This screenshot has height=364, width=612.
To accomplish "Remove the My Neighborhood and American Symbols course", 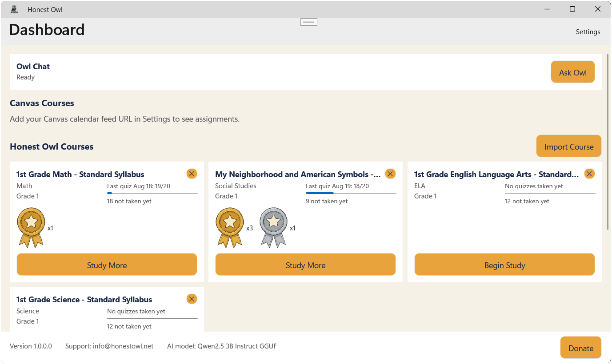I will coord(390,174).
